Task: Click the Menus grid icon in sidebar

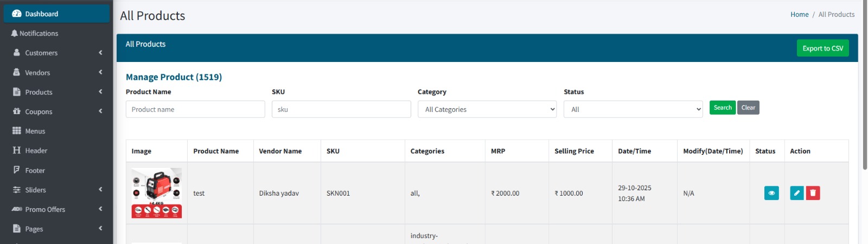Action: click(17, 131)
